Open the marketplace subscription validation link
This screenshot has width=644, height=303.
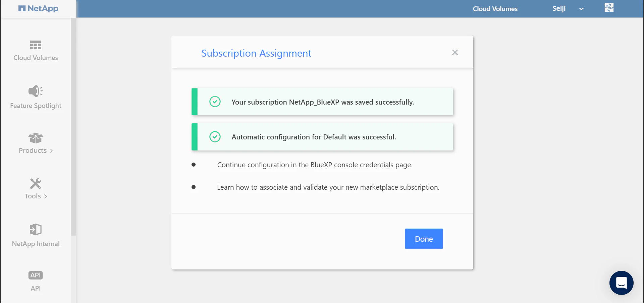(x=328, y=187)
